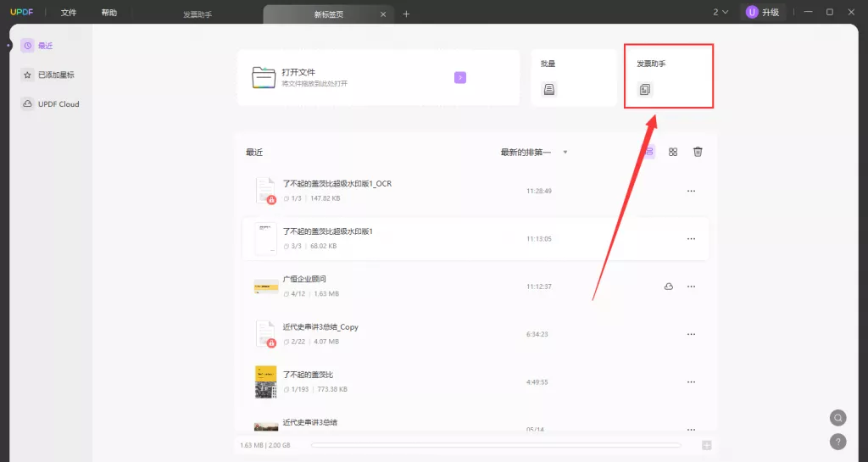Click the 11:12:37 timestamp
The image size is (868, 462).
pyautogui.click(x=538, y=287)
